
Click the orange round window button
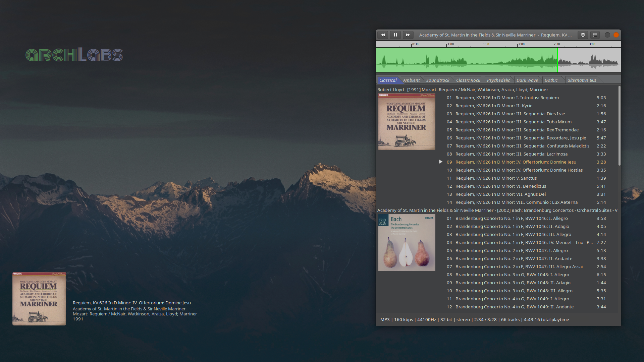tap(616, 35)
